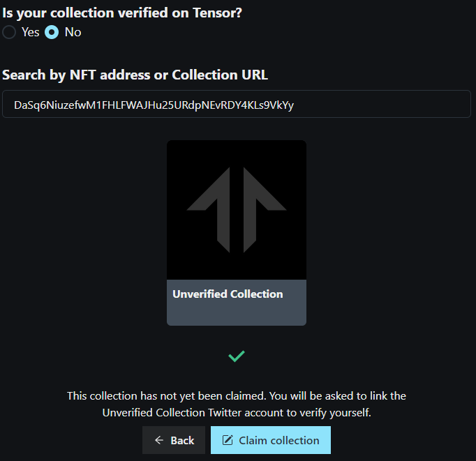Image resolution: width=476 pixels, height=461 pixels.
Task: Click the "Search by NFT address or Collection URL" label
Action: pos(135,75)
